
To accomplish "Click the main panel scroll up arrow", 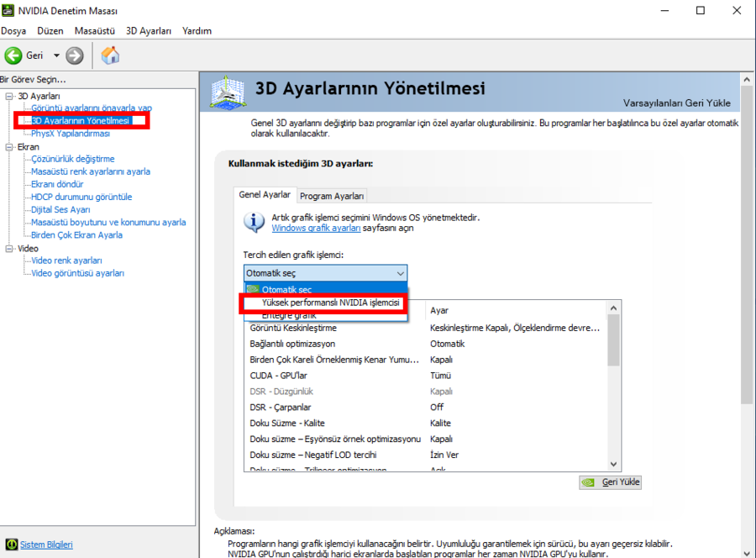I will click(747, 80).
